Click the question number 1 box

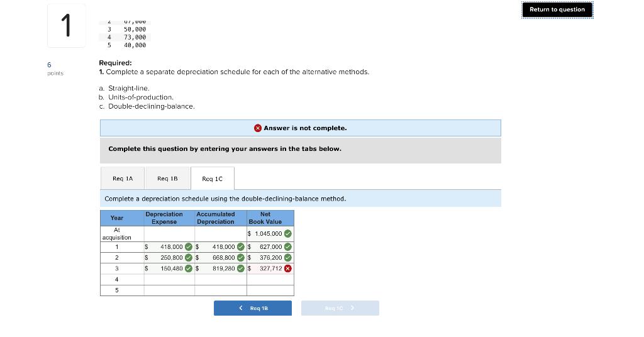pos(66,25)
